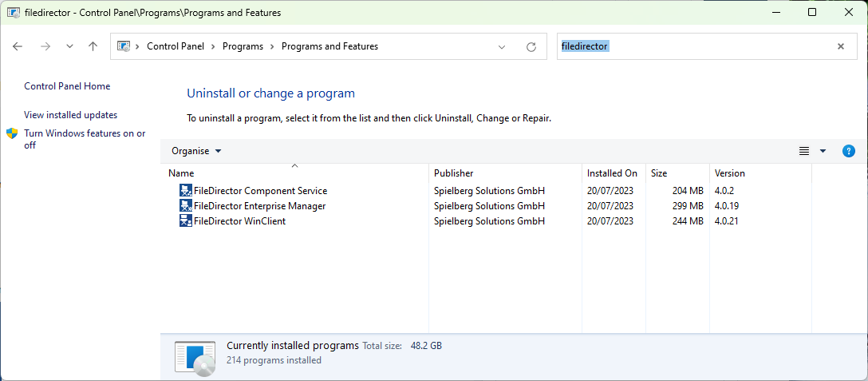868x381 pixels.
Task: Click version 4.0.2 cell
Action: coord(724,191)
